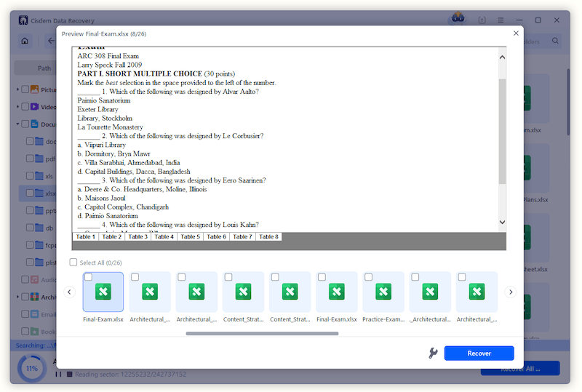The height and width of the screenshot is (392, 582).
Task: Check the third thumbnail's Architectural_ checkbox
Action: [181, 277]
